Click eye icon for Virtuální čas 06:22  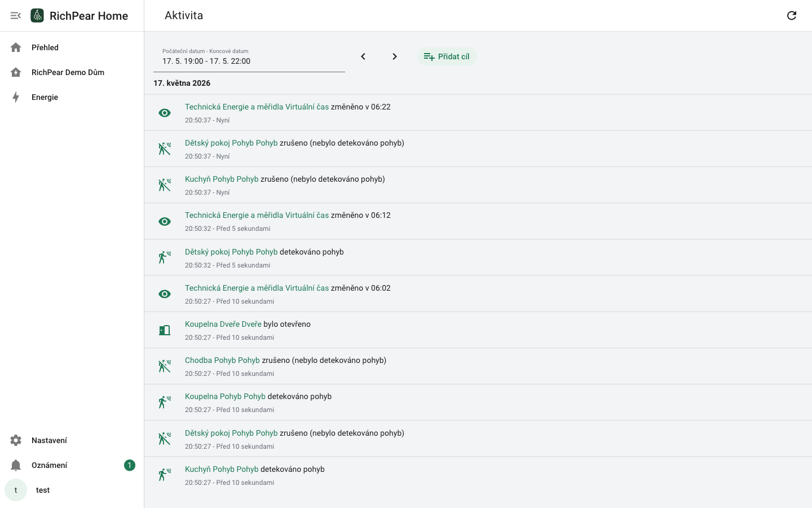coord(165,113)
